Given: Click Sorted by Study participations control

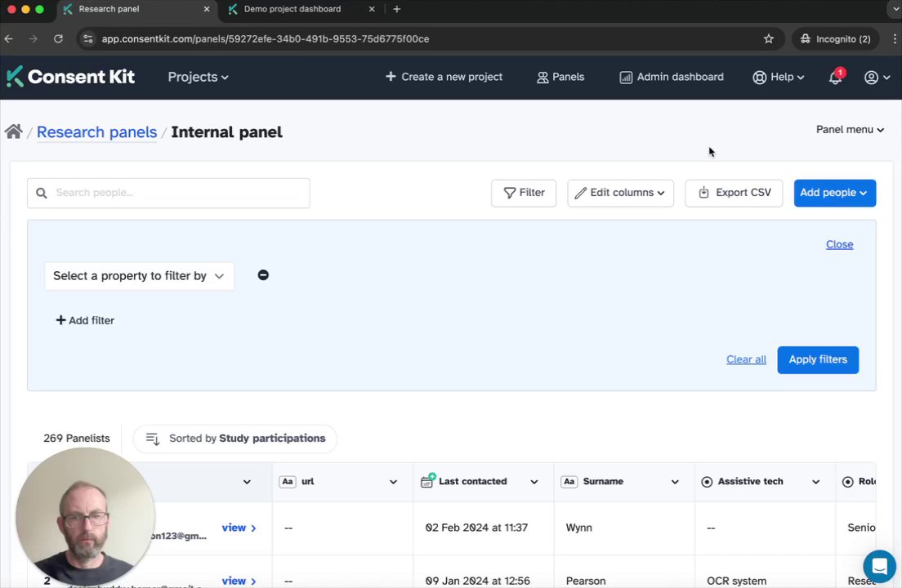Looking at the screenshot, I should (234, 439).
